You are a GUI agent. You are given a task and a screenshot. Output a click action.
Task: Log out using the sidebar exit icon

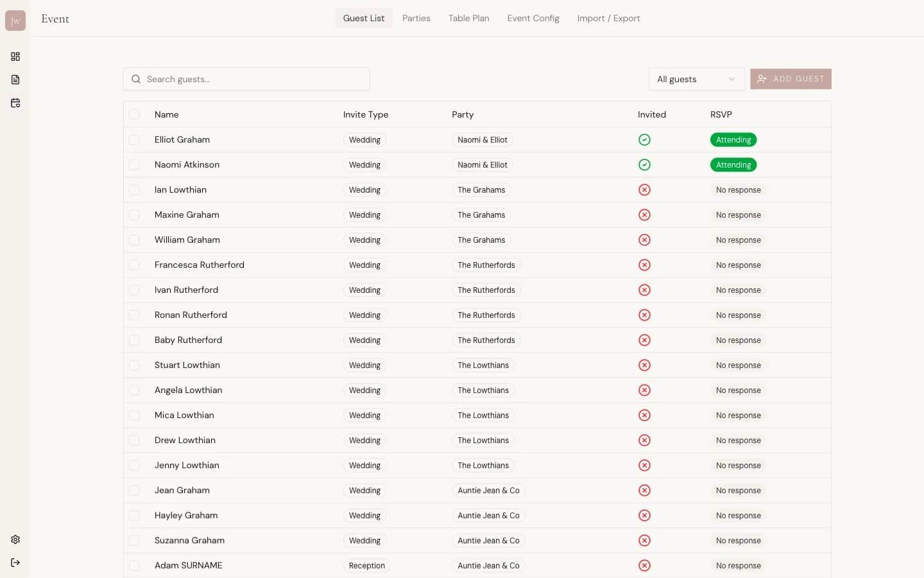(x=15, y=563)
